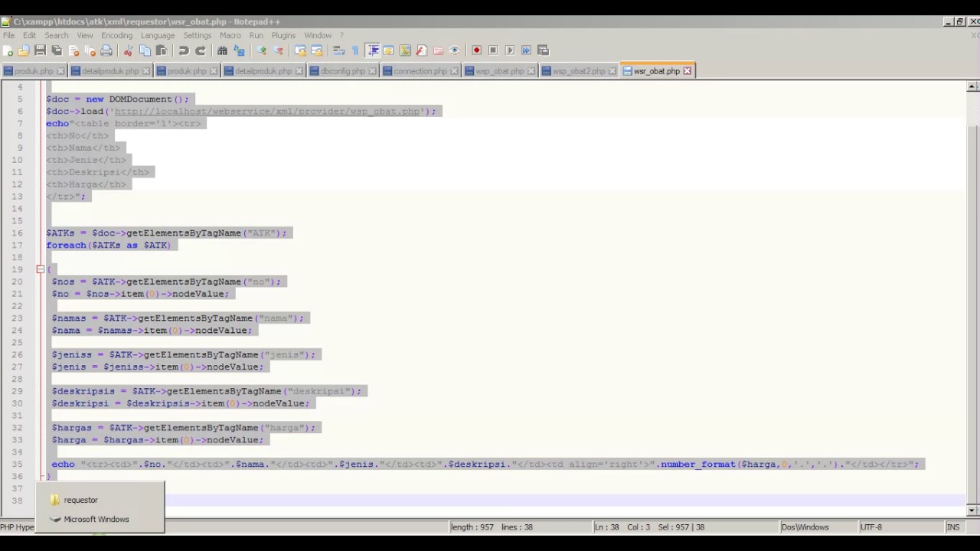This screenshot has height=551, width=980.
Task: Toggle word wrap from the toolbar
Action: point(338,51)
